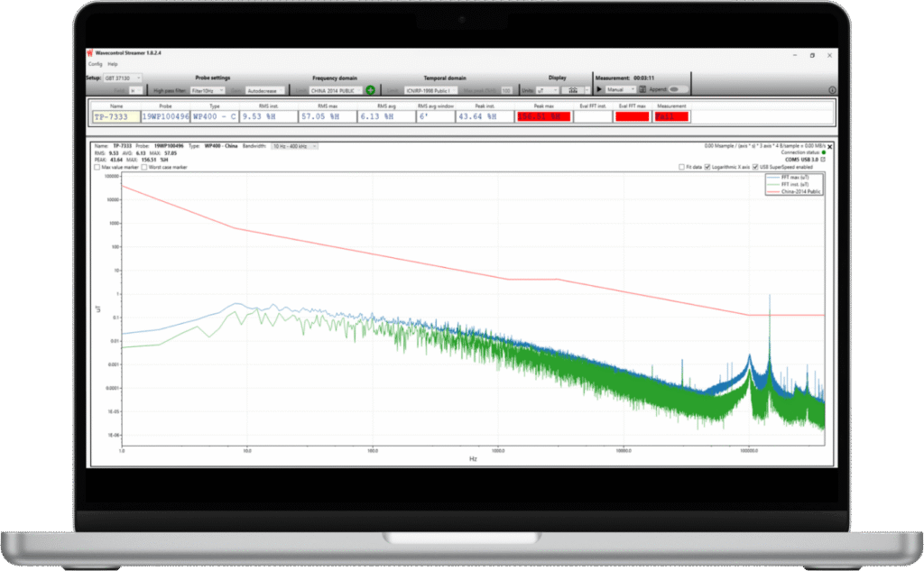Click the Wavecontrol app logo icon
Image resolution: width=924 pixels, height=571 pixels.
[90, 54]
